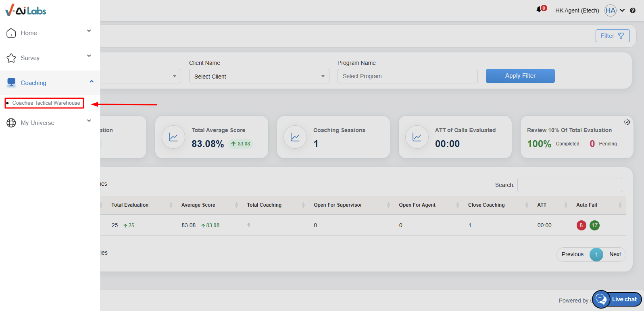Viewport: 644px width, 311px height.
Task: Click the Review 10% card checkmark icon
Action: tap(627, 122)
